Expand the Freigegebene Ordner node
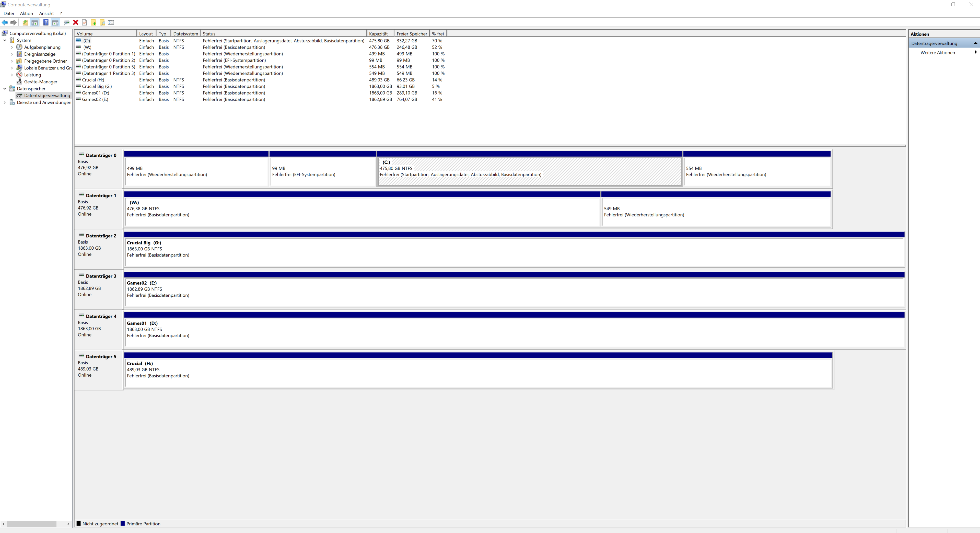980x533 pixels. [x=12, y=61]
